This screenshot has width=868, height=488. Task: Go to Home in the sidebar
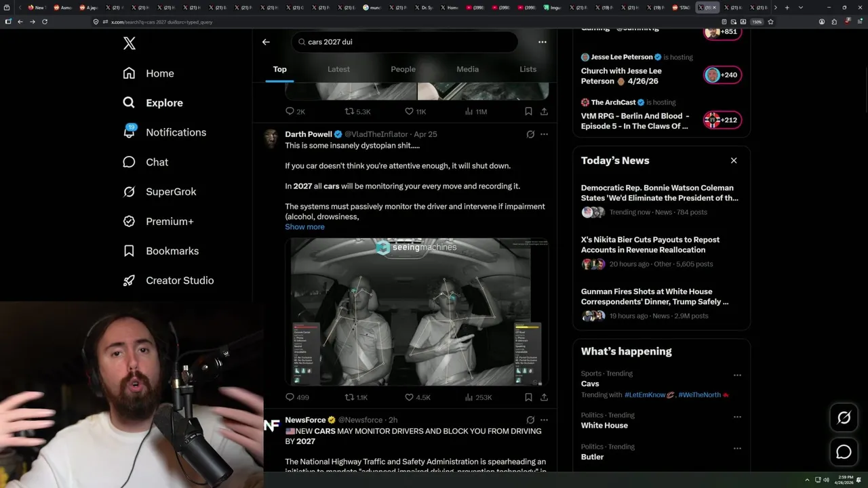pyautogui.click(x=149, y=73)
